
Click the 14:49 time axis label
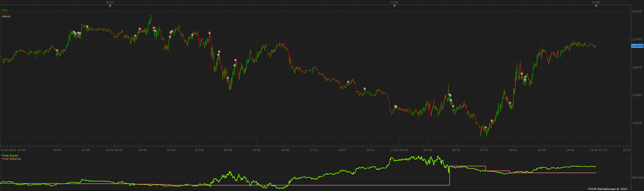pos(570,150)
